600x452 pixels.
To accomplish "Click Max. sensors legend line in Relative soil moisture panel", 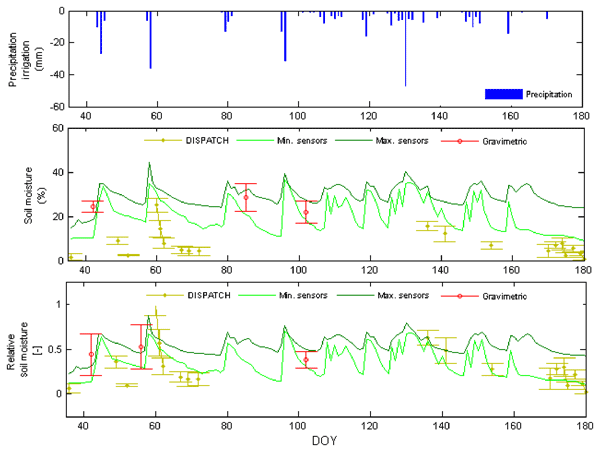I will click(364, 295).
